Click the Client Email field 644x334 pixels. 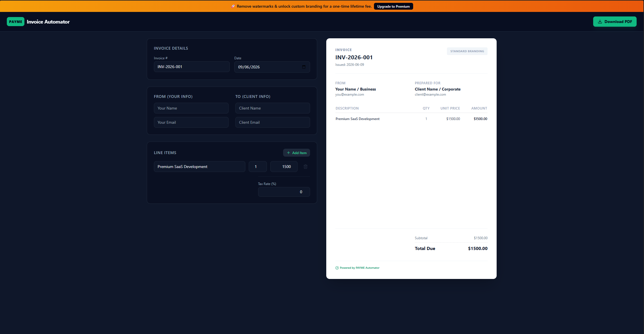click(x=273, y=122)
